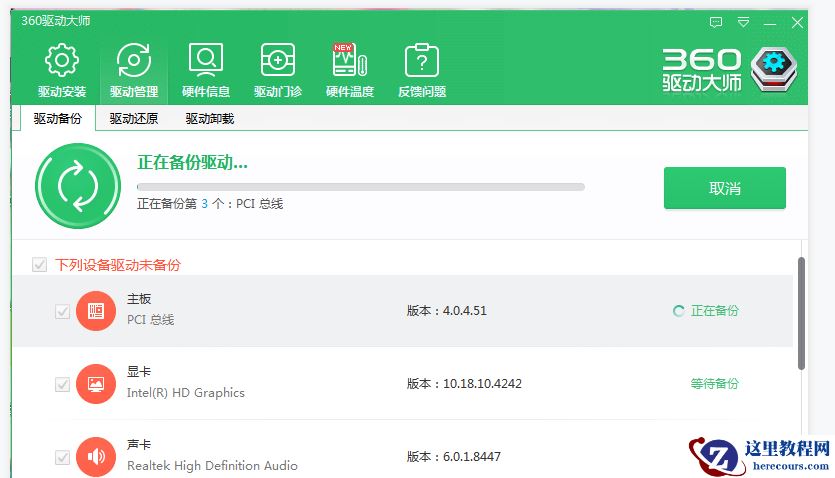Viewport: 835px width, 478px height.
Task: Click the 主板 motherboard device icon
Action: tap(96, 311)
